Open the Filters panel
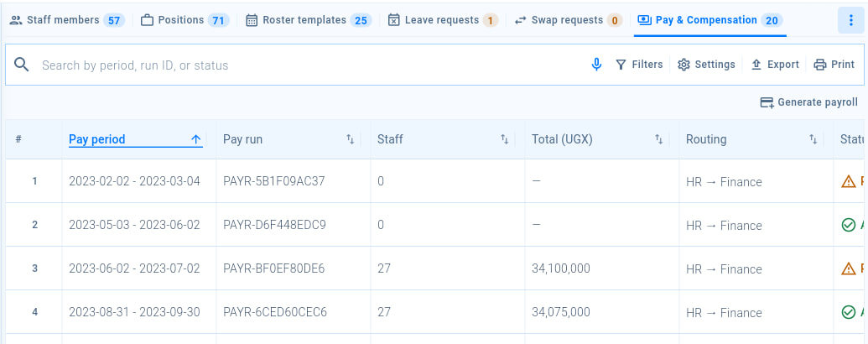The image size is (868, 344). pyautogui.click(x=639, y=65)
